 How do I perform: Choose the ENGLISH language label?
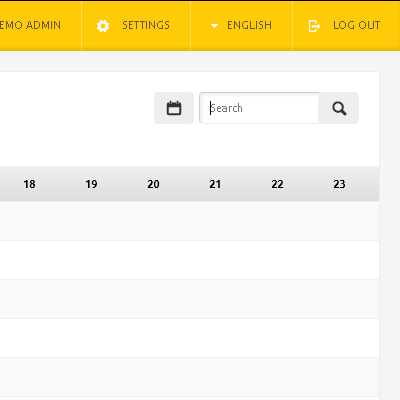pyautogui.click(x=249, y=25)
